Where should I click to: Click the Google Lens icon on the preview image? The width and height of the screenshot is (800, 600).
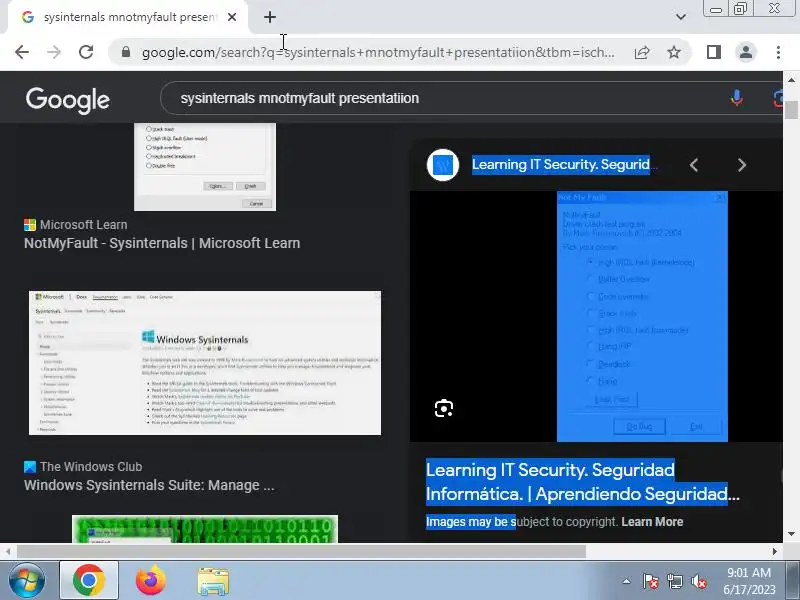point(444,409)
